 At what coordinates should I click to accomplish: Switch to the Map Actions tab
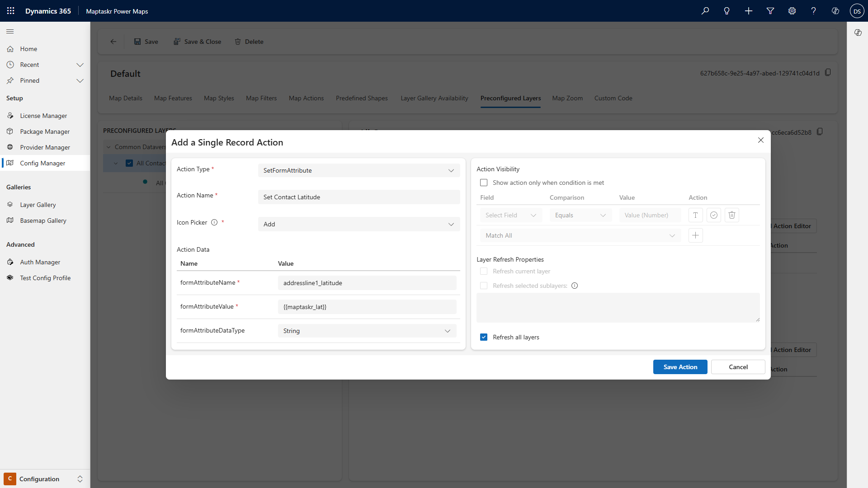pyautogui.click(x=306, y=98)
